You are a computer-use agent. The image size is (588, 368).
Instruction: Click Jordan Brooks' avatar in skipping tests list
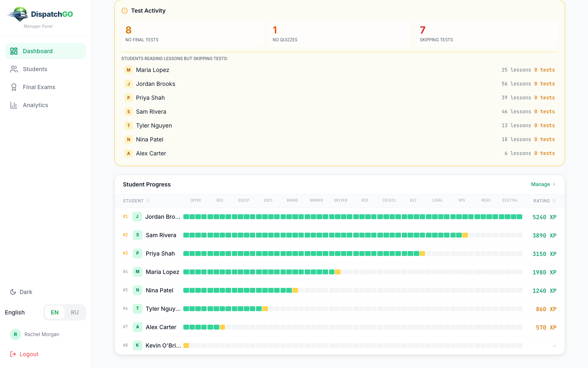pos(129,84)
